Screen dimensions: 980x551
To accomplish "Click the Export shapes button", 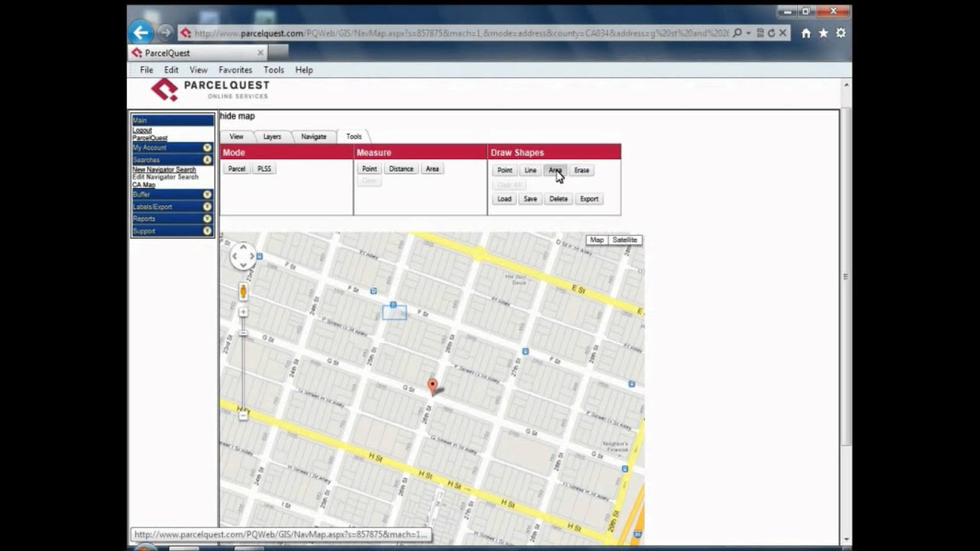I will [x=590, y=199].
